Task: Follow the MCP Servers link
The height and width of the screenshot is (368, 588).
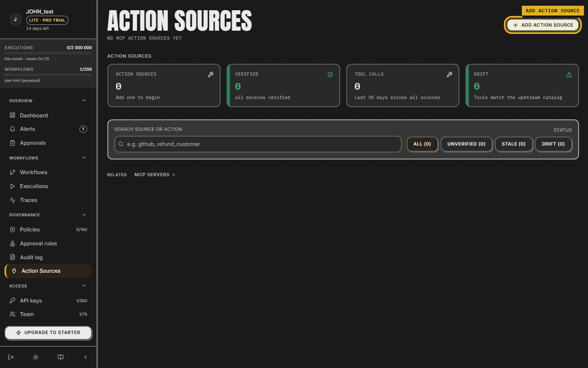Action: (155, 175)
